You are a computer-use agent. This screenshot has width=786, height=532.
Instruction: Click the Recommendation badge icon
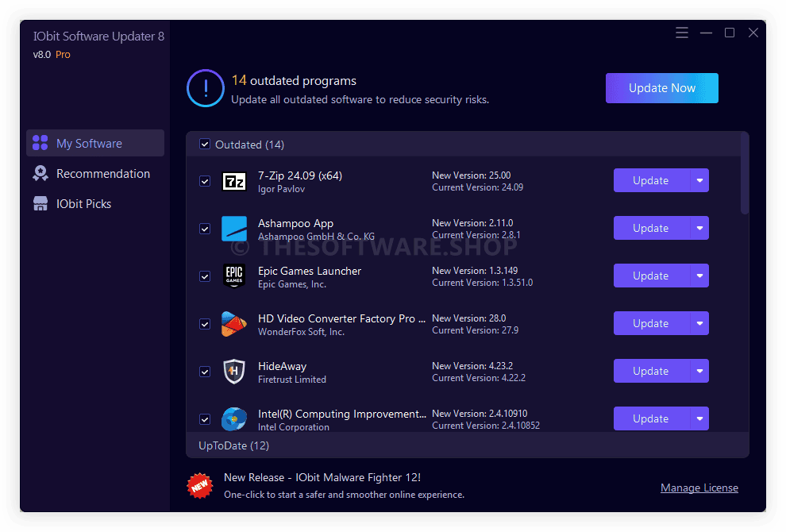coord(40,173)
